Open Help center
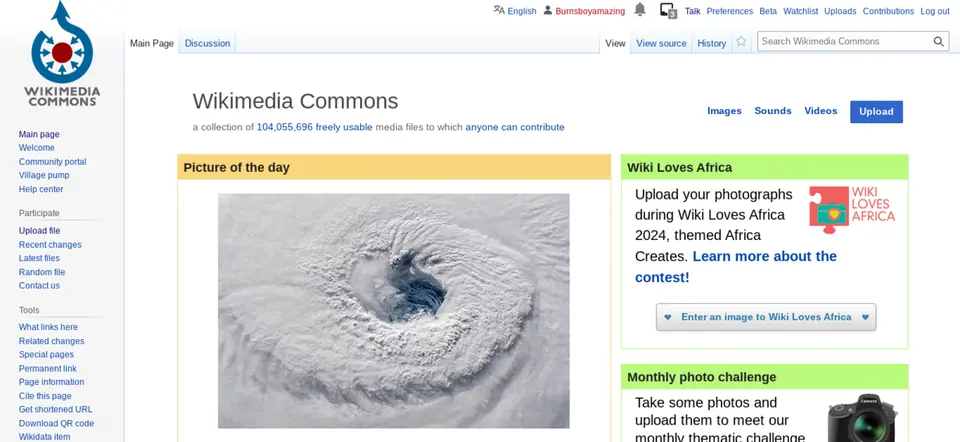 (41, 189)
